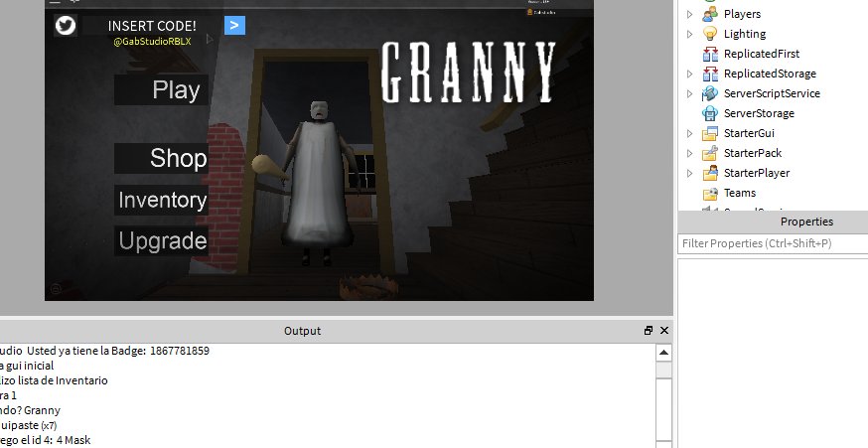Viewport: 868px width, 448px height.
Task: Click the GRANNY title logo
Action: coord(469,74)
